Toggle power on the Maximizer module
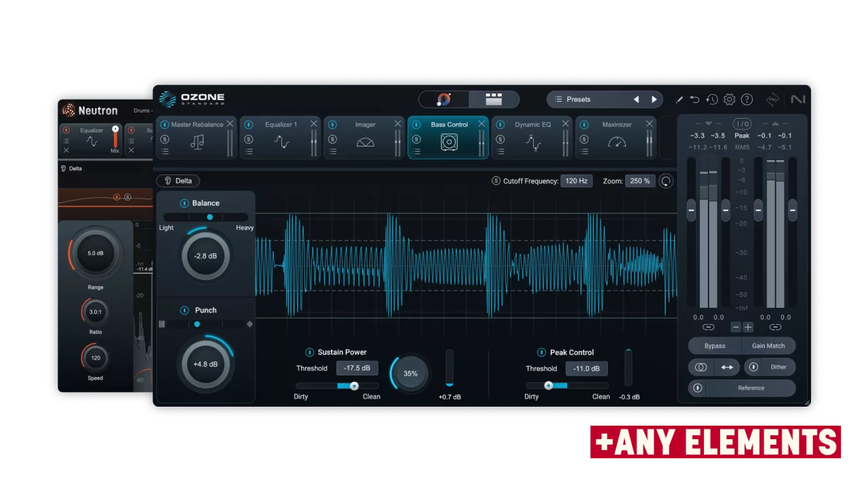Image resolution: width=868 pixels, height=488 pixels. [x=584, y=125]
